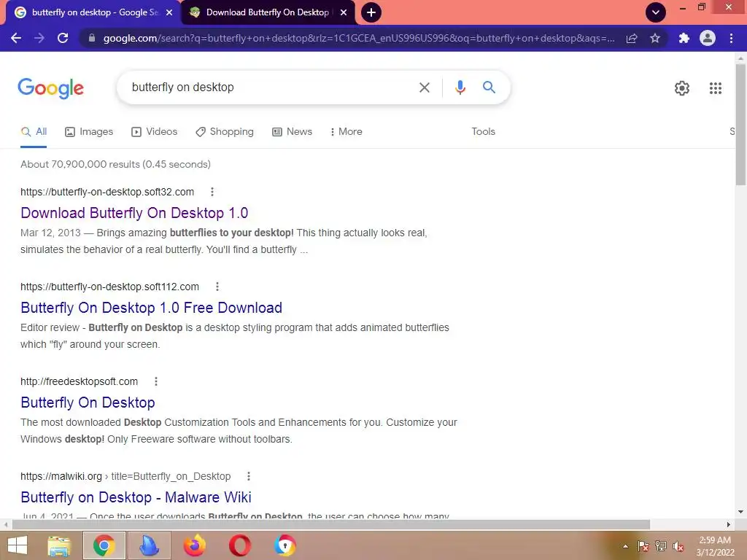Viewport: 747px width, 560px height.
Task: Switch to Videos results
Action: (155, 132)
